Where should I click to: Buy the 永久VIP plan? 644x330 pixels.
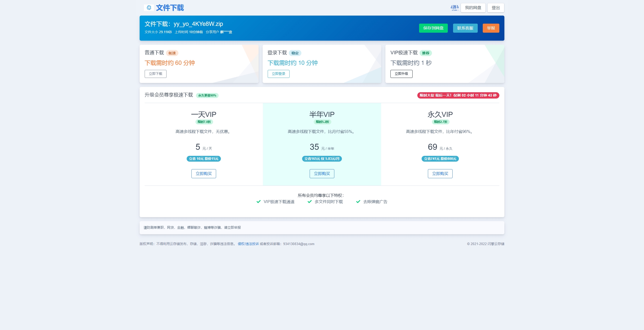click(440, 174)
